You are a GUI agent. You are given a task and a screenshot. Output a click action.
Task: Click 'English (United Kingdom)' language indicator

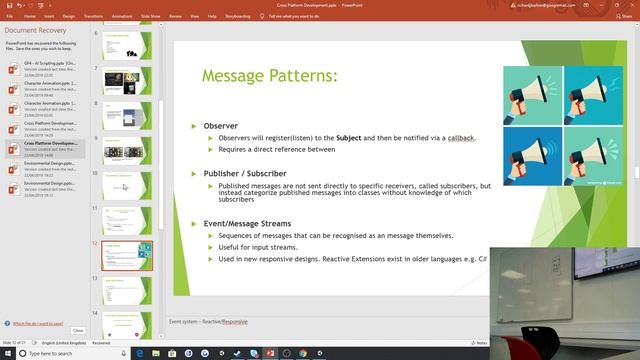click(64, 343)
